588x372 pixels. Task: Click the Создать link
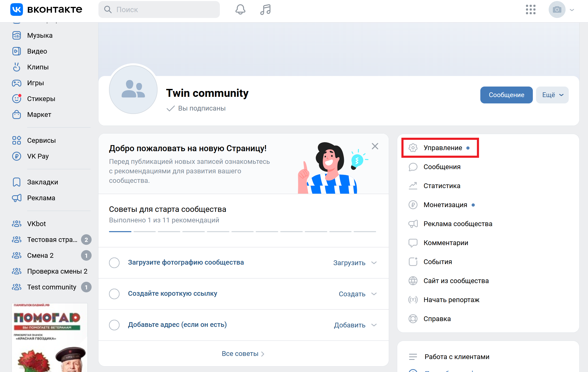(352, 294)
